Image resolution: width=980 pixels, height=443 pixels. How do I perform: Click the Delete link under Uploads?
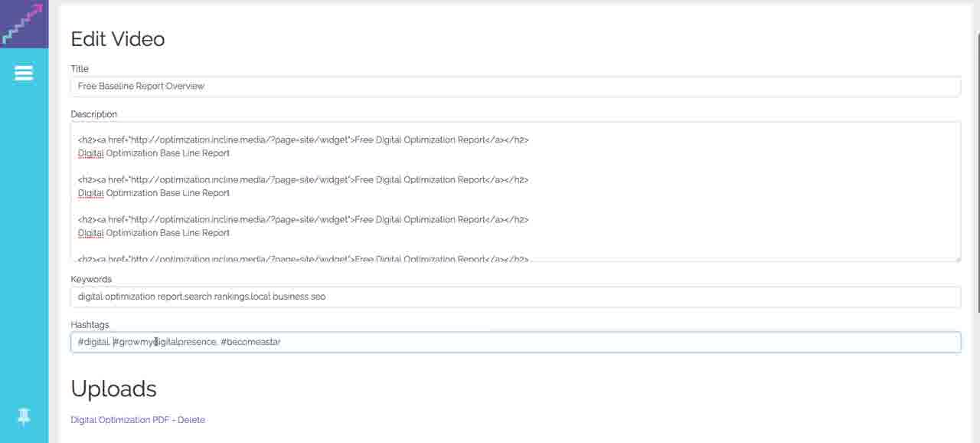(x=191, y=420)
